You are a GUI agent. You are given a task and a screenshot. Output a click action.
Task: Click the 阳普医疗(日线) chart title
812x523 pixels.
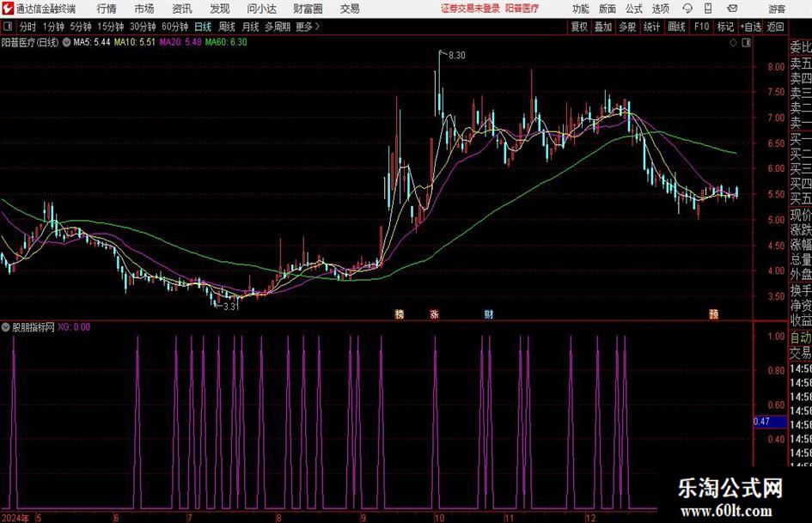pos(31,42)
